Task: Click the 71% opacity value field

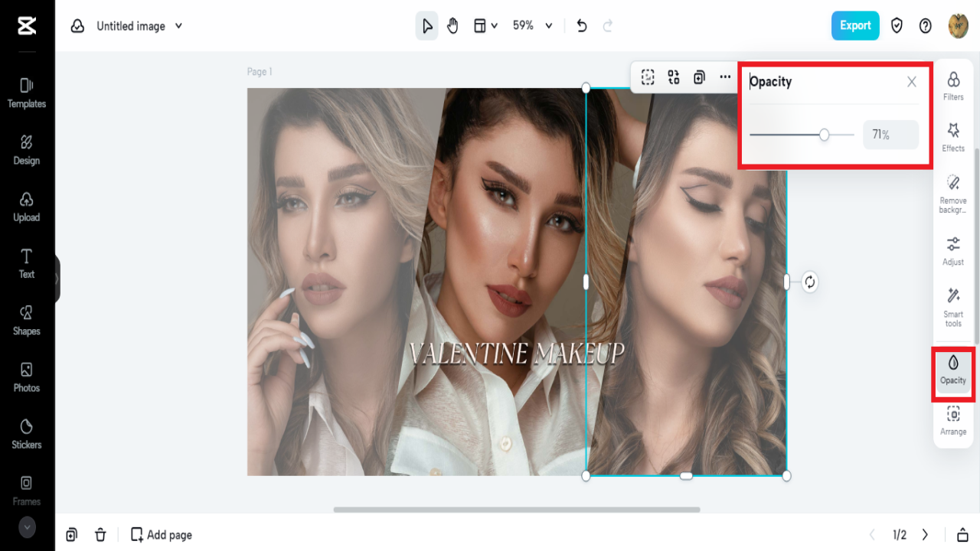Action: click(x=890, y=134)
